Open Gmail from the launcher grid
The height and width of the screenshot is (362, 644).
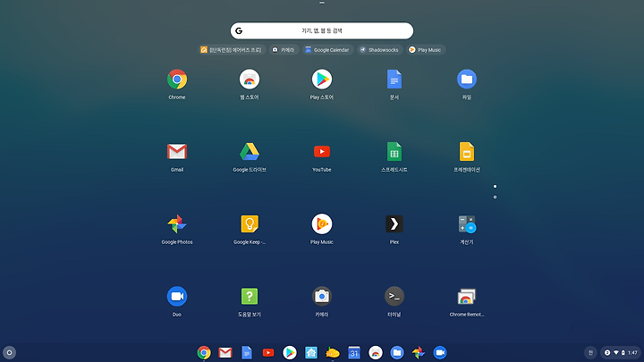[x=177, y=152]
